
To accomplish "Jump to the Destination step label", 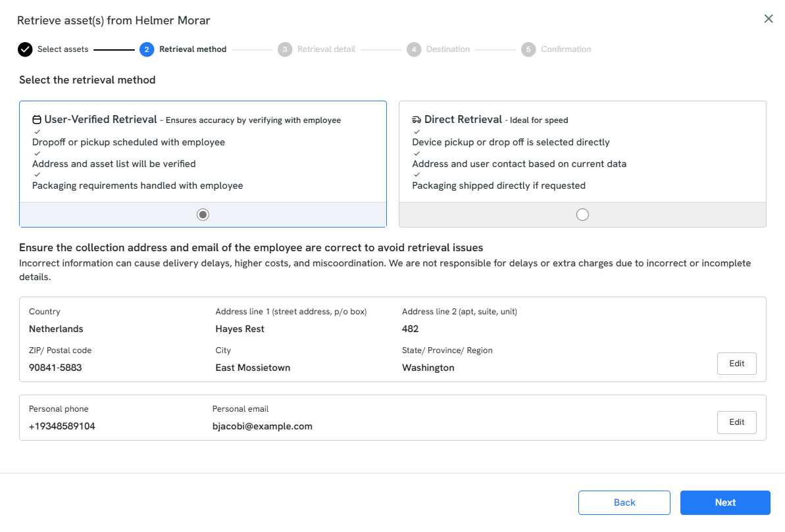I will [447, 49].
